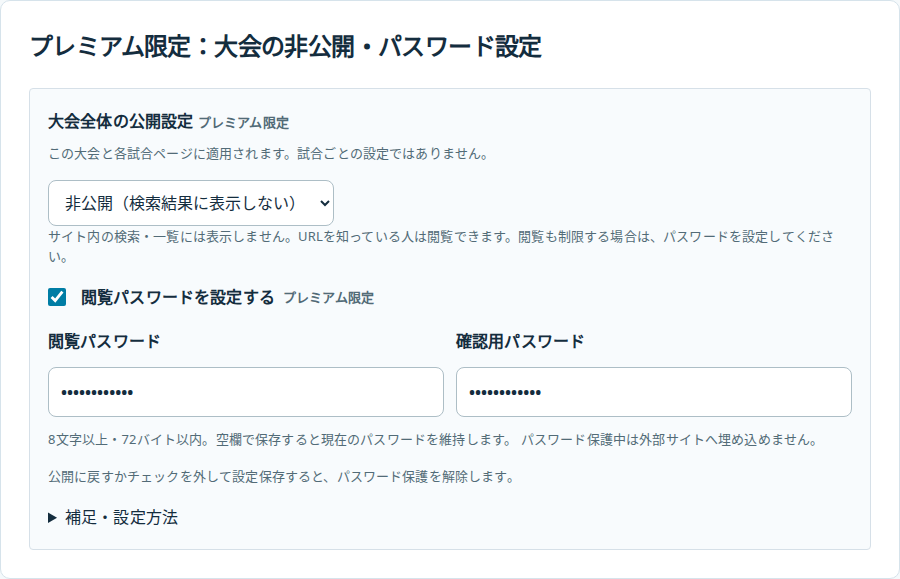Click the プレミアム限定：大会の非公開・パスワード設定 title
This screenshot has width=900, height=579.
(286, 46)
